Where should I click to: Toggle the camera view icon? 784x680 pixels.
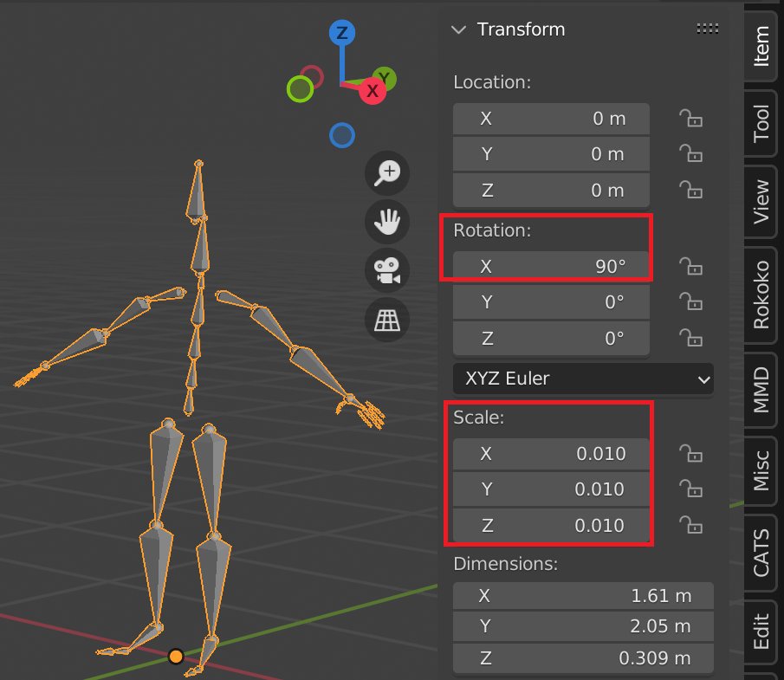click(x=387, y=270)
